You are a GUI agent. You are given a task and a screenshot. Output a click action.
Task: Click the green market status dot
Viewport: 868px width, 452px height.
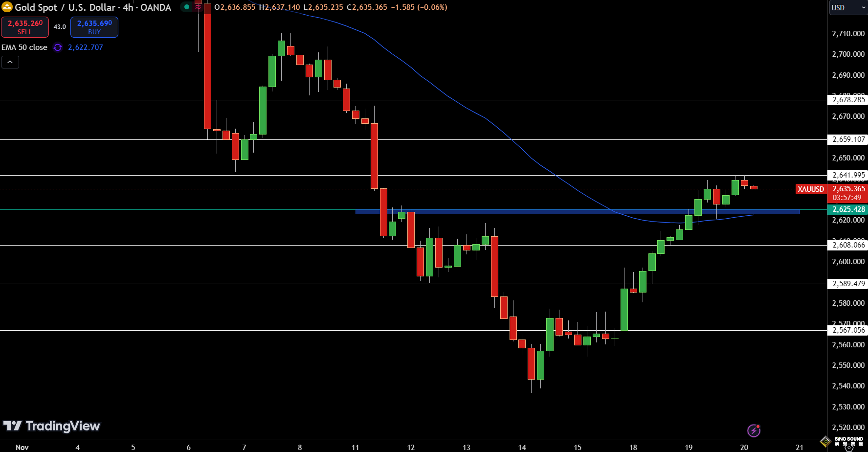click(x=187, y=7)
